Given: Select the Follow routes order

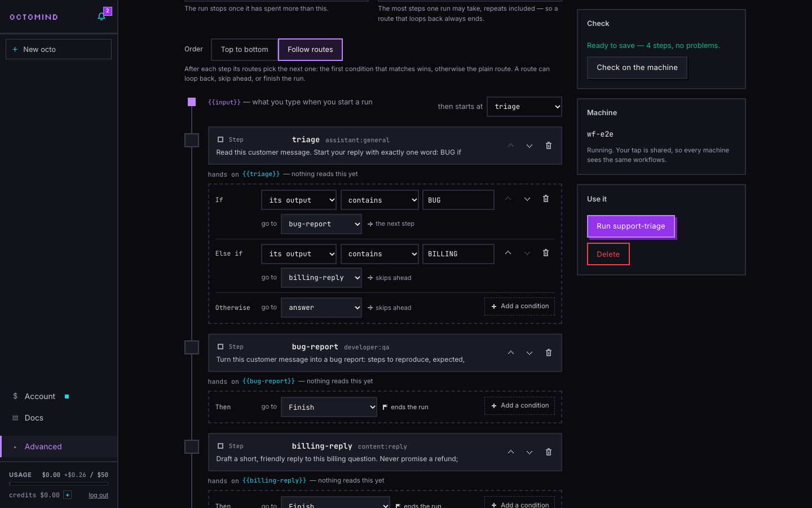Looking at the screenshot, I should 310,50.
